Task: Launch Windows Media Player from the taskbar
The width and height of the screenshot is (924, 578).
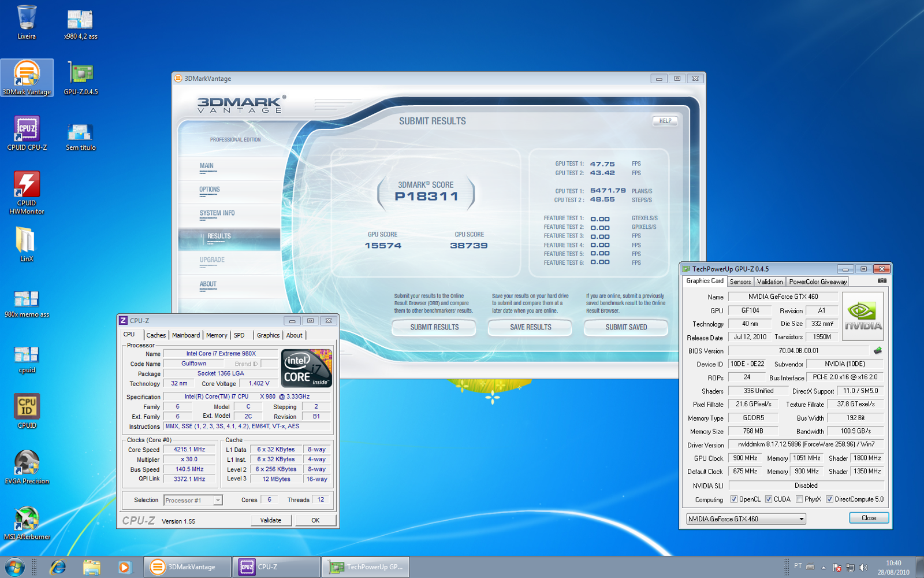Action: point(124,567)
